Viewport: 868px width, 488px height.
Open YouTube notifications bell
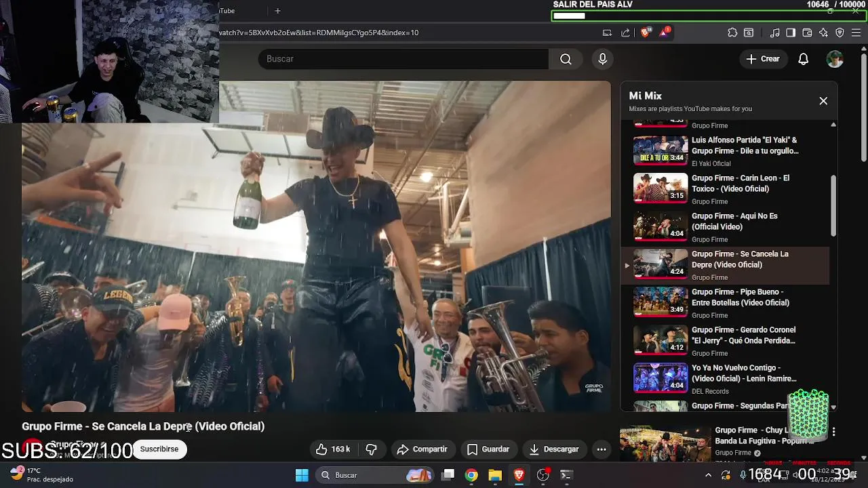(x=803, y=59)
